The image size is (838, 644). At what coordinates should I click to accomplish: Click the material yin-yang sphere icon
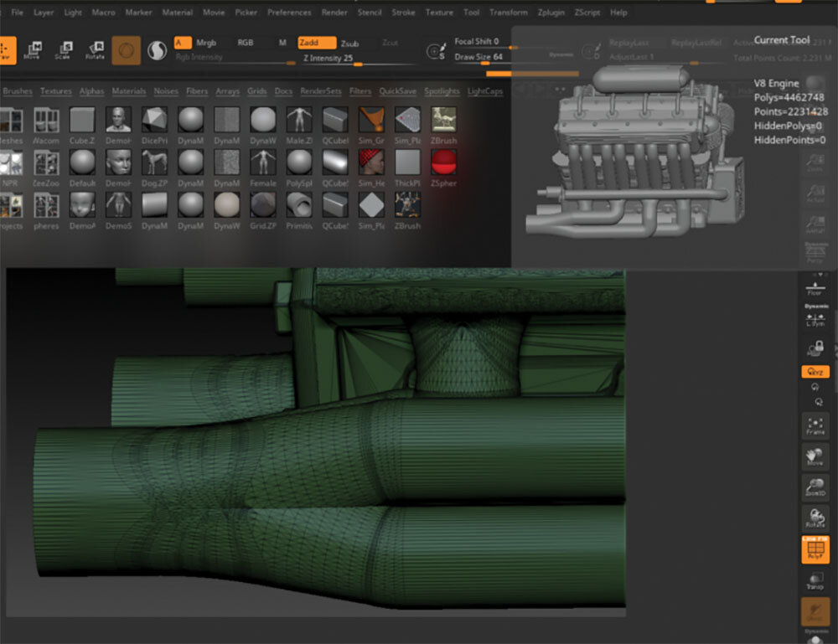click(x=158, y=51)
